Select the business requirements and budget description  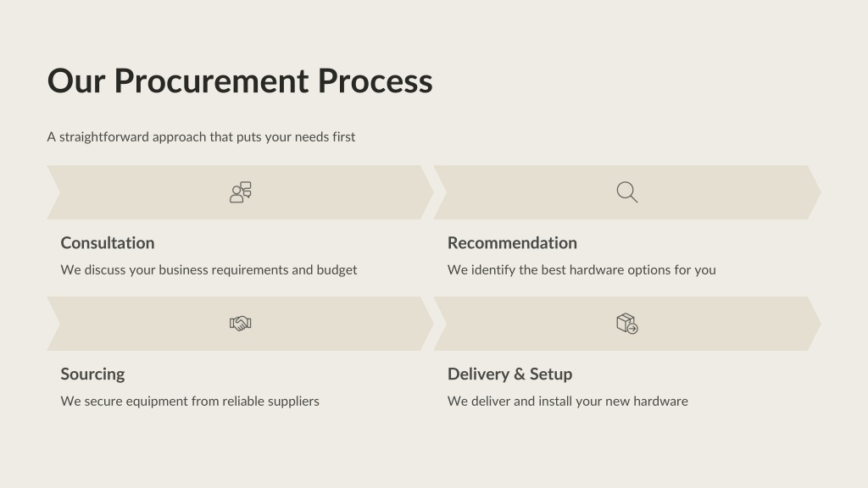[209, 270]
